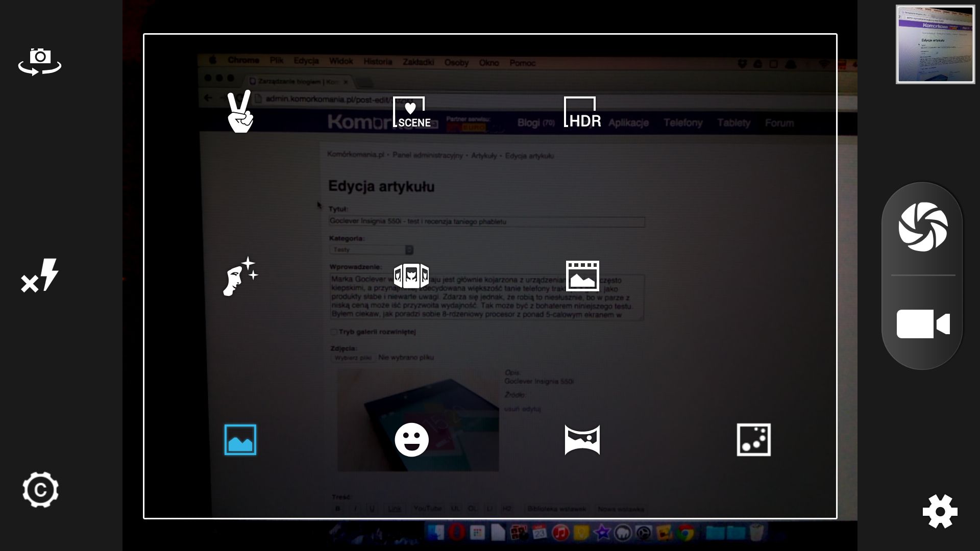Open the recent photo thumbnail preview
Viewport: 980px width, 551px height.
(x=935, y=45)
